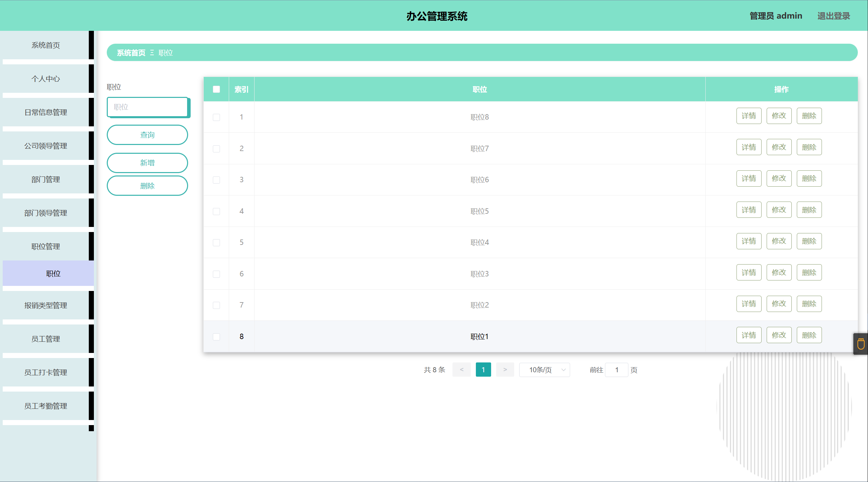Click 修改 for row 职位3
The height and width of the screenshot is (482, 868).
(x=779, y=273)
